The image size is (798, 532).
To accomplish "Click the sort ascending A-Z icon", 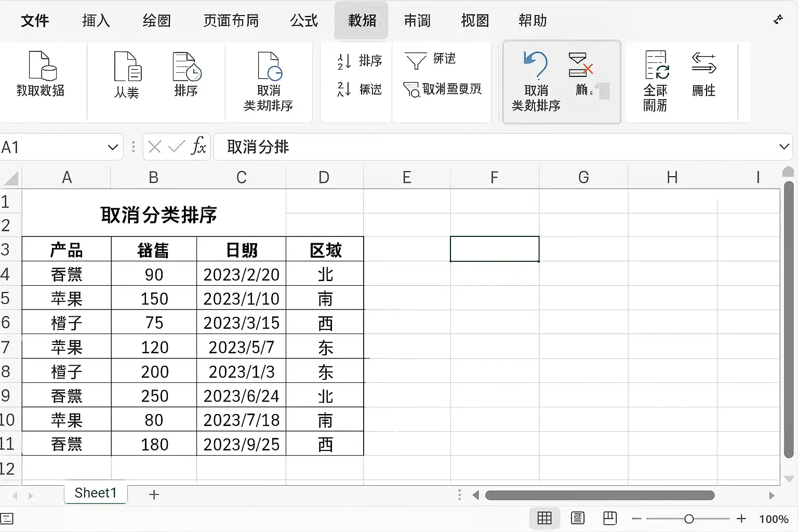I will coord(344,61).
